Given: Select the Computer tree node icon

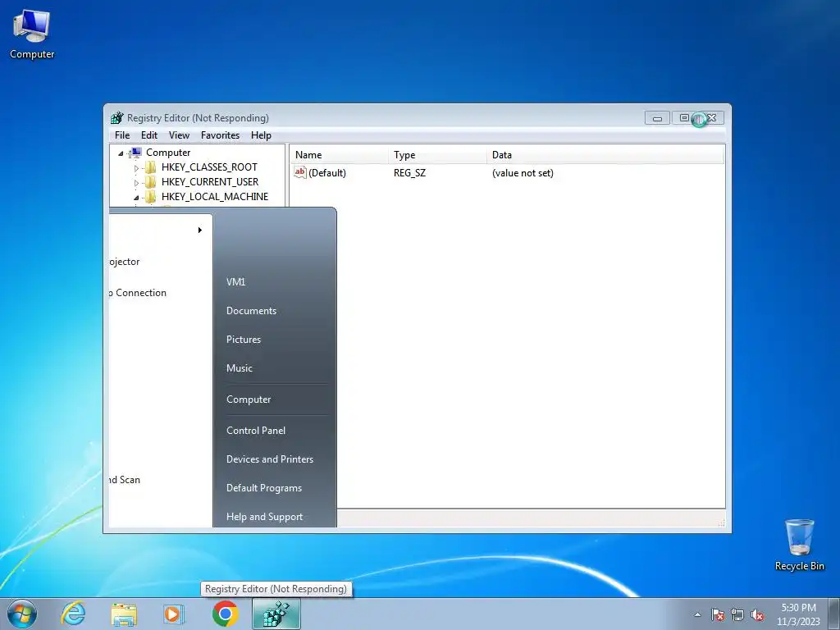Looking at the screenshot, I should pyautogui.click(x=136, y=153).
